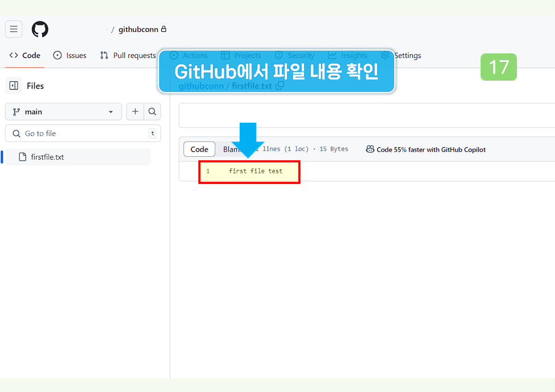Switch to the Issues tab
This screenshot has height=392, width=555.
(x=69, y=55)
